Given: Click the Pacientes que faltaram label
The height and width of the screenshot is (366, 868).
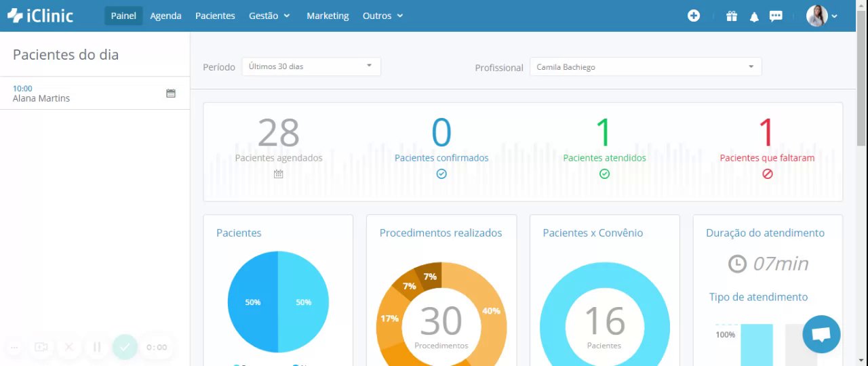Looking at the screenshot, I should click(x=767, y=158).
